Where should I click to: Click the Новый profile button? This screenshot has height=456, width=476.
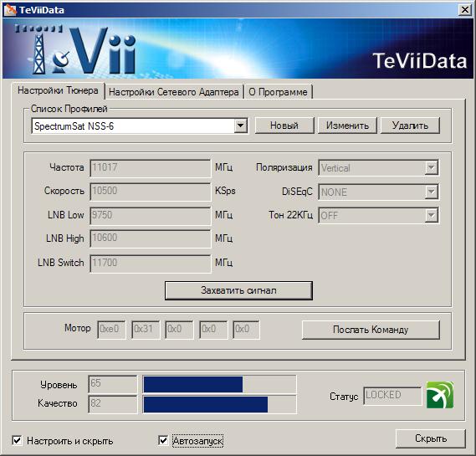pyautogui.click(x=284, y=126)
